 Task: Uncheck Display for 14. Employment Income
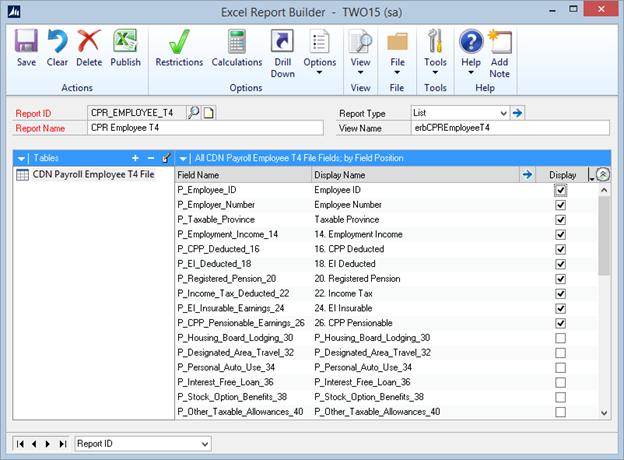(x=560, y=234)
